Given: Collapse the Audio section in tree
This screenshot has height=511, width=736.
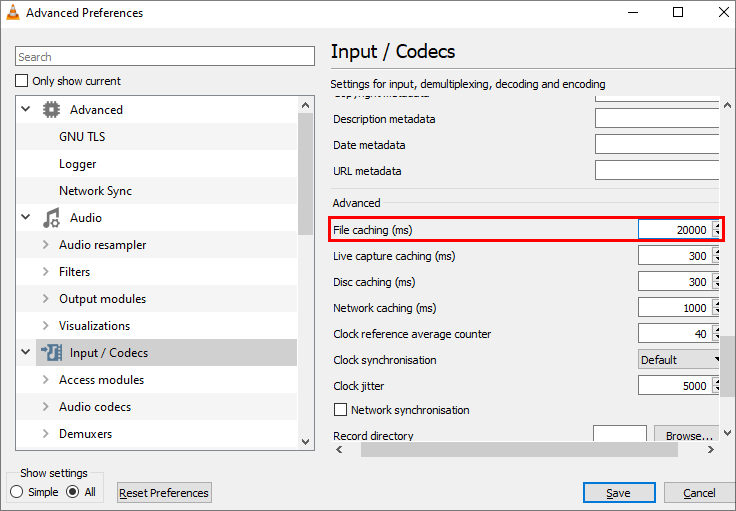Looking at the screenshot, I should 26,218.
